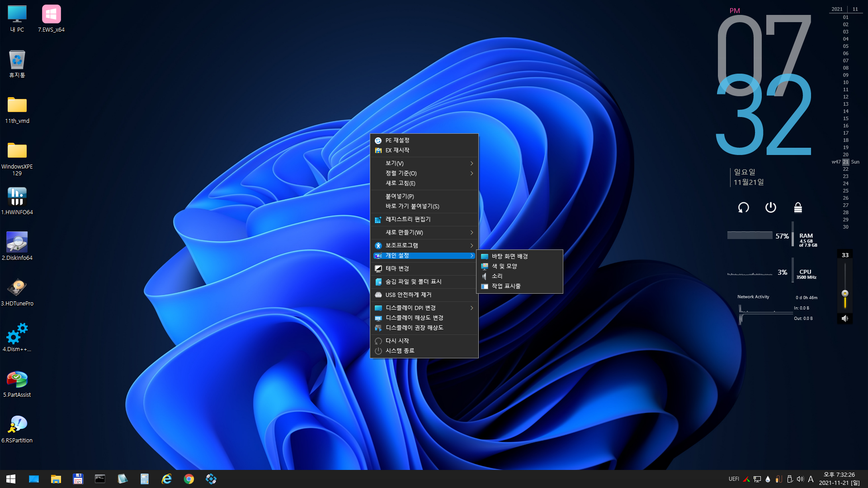The image size is (868, 488).
Task: Open 레지스트리 편집기 from the menu
Action: (x=424, y=219)
